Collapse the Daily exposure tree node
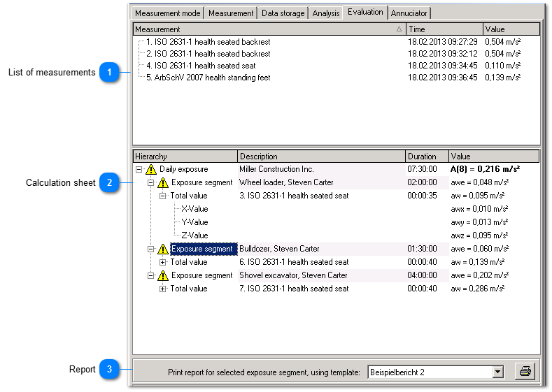552x392 pixels. 139,169
